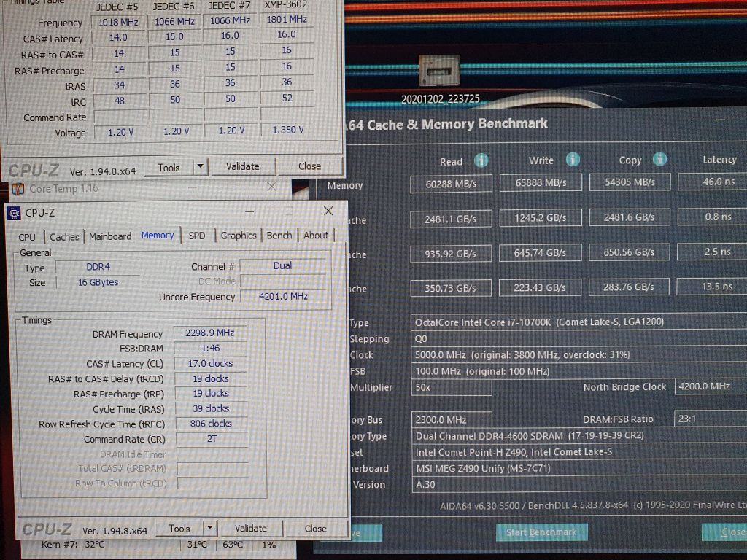Image resolution: width=747 pixels, height=560 pixels.
Task: Click the North Bridge Clock 4200.0 MHz field
Action: coord(711,386)
